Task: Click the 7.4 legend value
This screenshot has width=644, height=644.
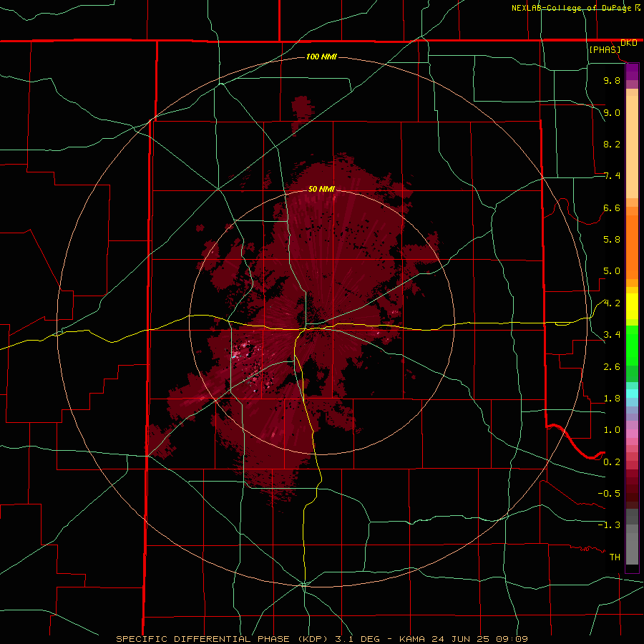Action: [x=612, y=176]
